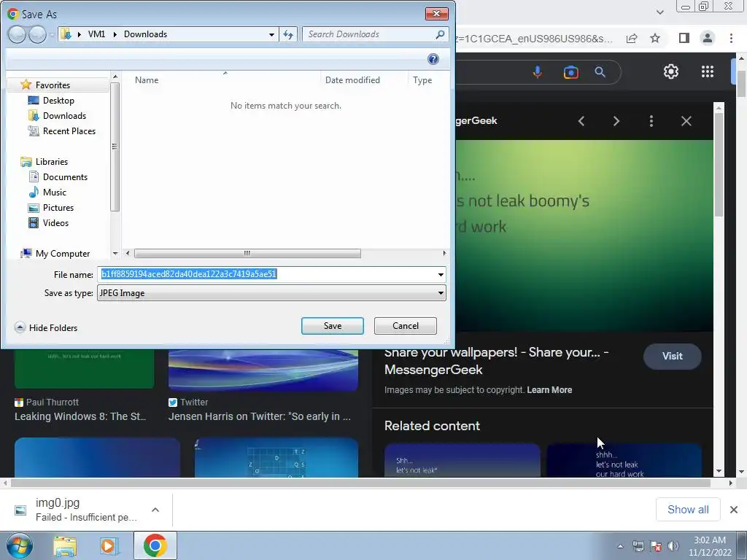Click Google voice search microphone icon
This screenshot has width=747, height=560.
[538, 72]
